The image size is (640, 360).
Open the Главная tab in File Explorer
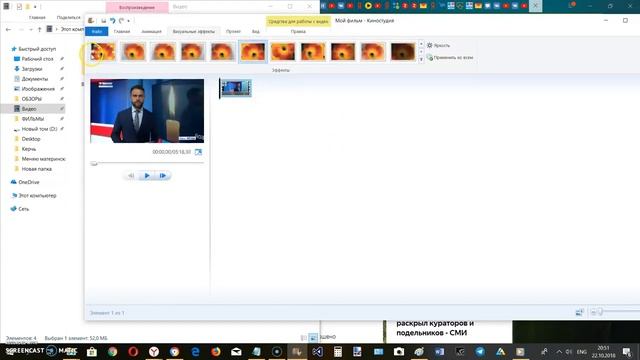click(x=37, y=18)
